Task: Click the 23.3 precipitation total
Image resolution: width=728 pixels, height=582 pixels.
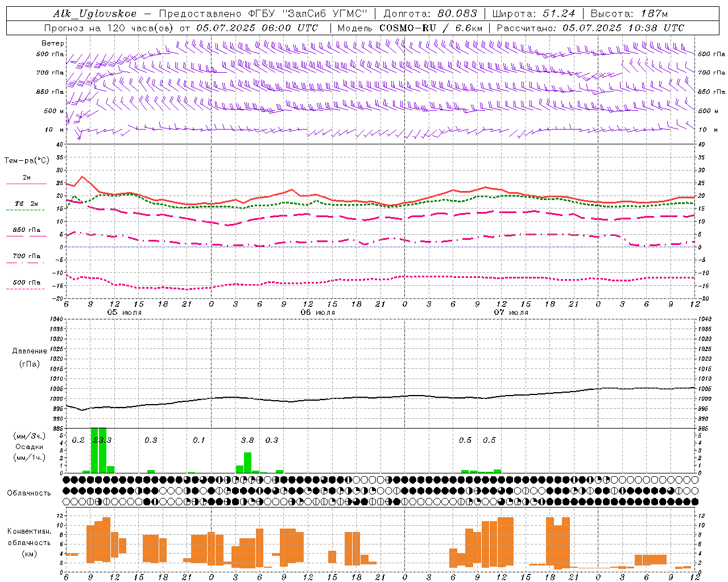Action: [102, 440]
